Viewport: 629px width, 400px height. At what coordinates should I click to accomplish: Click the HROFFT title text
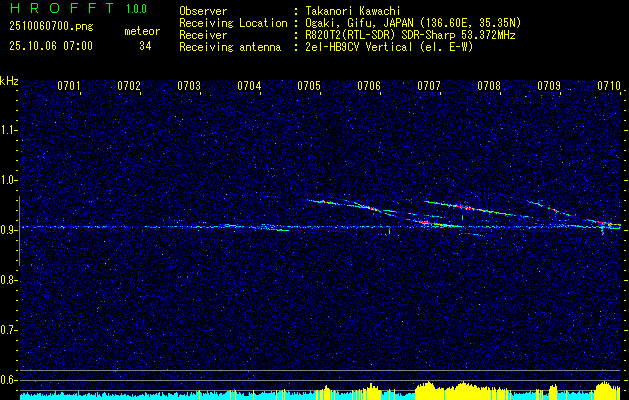(61, 8)
